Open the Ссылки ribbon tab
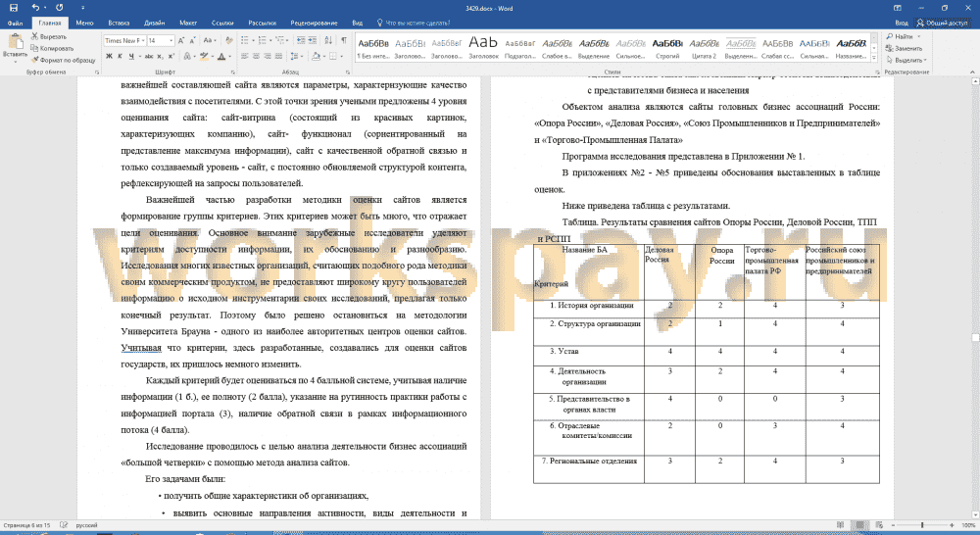 (222, 24)
